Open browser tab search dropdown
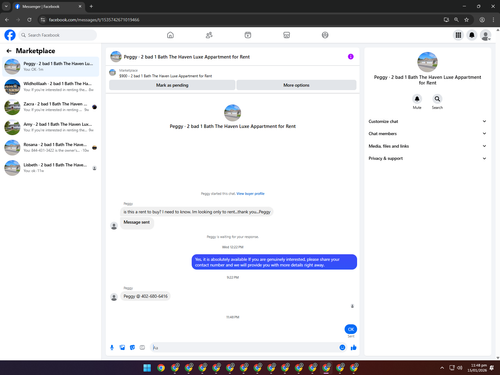This screenshot has height=375, width=500. (6, 6)
